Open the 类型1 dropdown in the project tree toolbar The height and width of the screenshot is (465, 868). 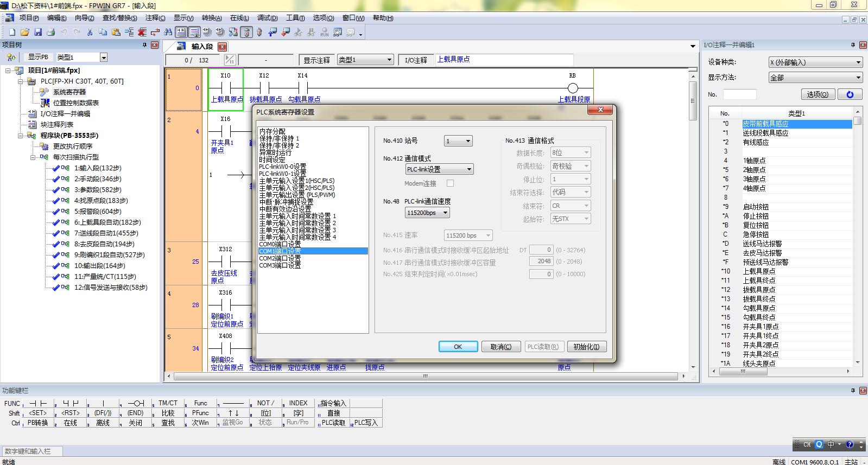click(104, 57)
